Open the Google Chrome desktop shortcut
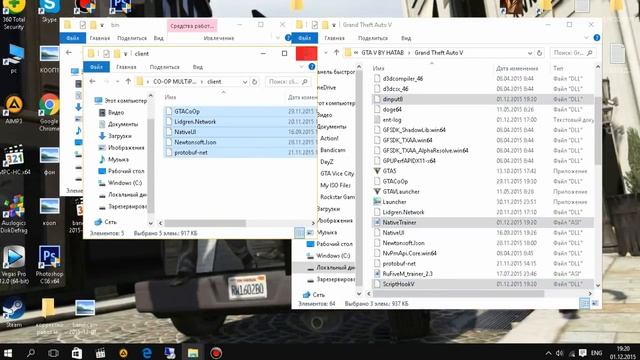 [x=49, y=112]
